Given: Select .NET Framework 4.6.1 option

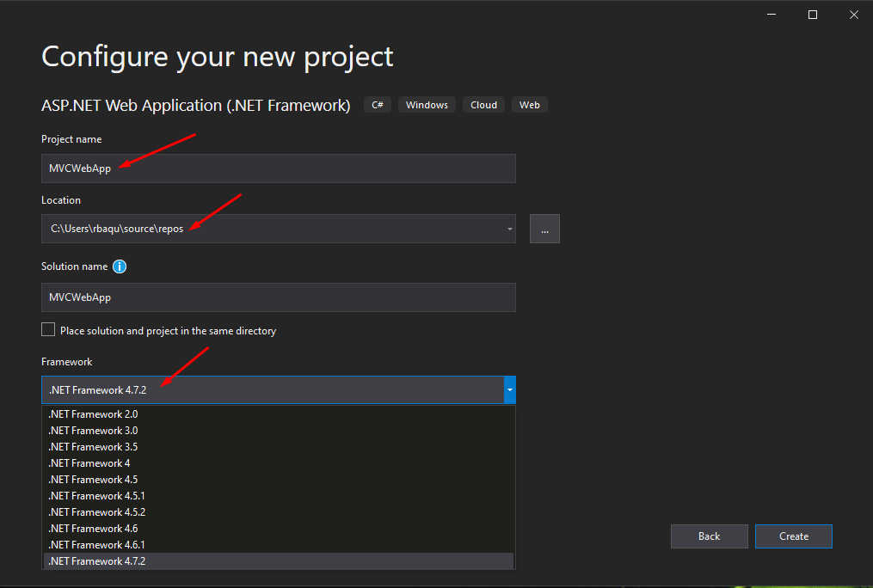Looking at the screenshot, I should tap(279, 545).
